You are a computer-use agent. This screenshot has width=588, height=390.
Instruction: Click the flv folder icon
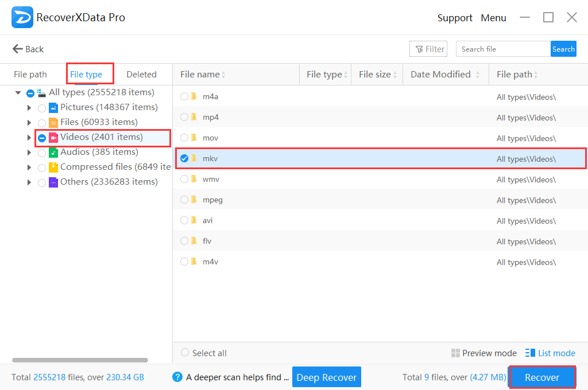[194, 240]
